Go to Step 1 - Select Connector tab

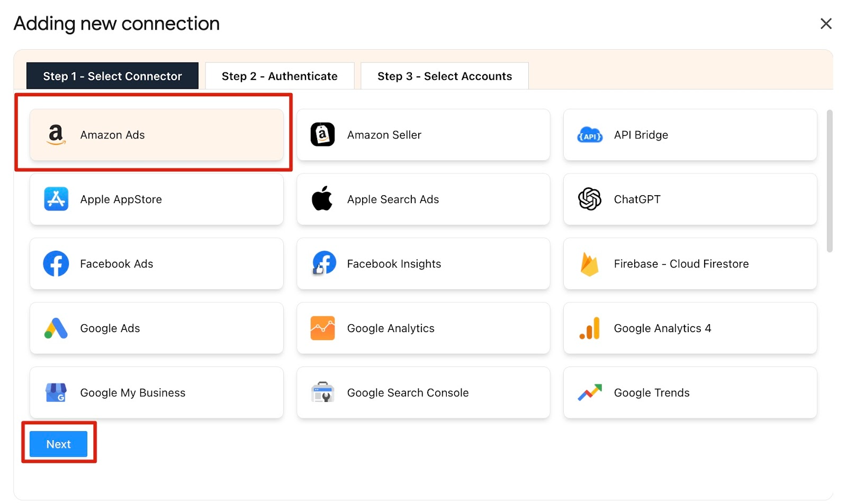[112, 76]
